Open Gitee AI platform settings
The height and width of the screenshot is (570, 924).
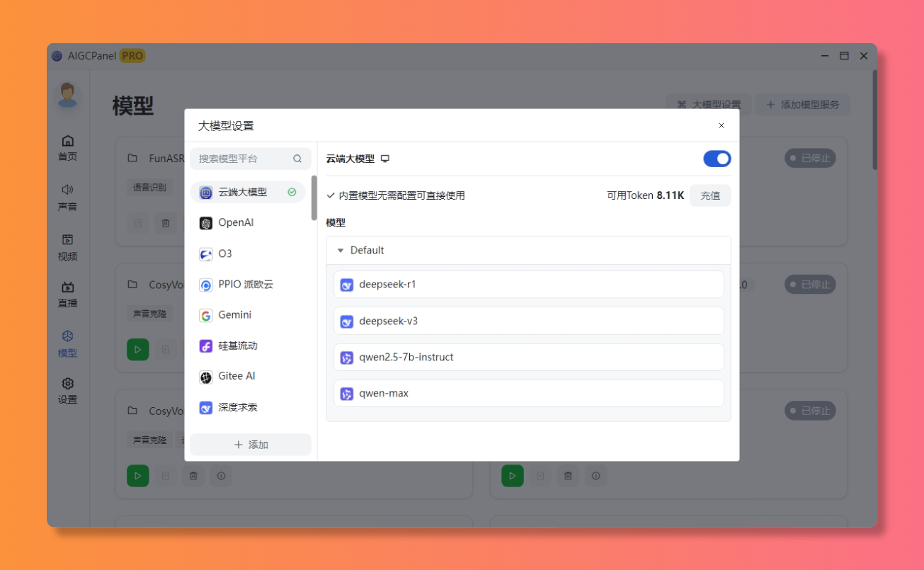coord(236,377)
